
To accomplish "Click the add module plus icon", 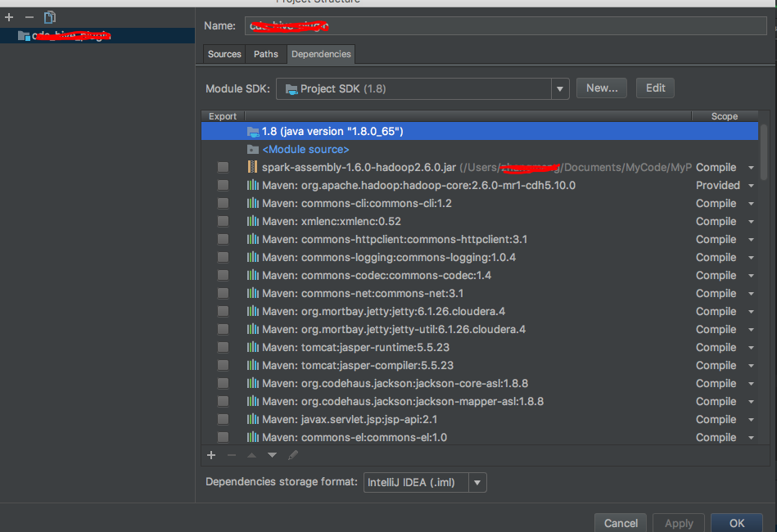I will click(9, 17).
